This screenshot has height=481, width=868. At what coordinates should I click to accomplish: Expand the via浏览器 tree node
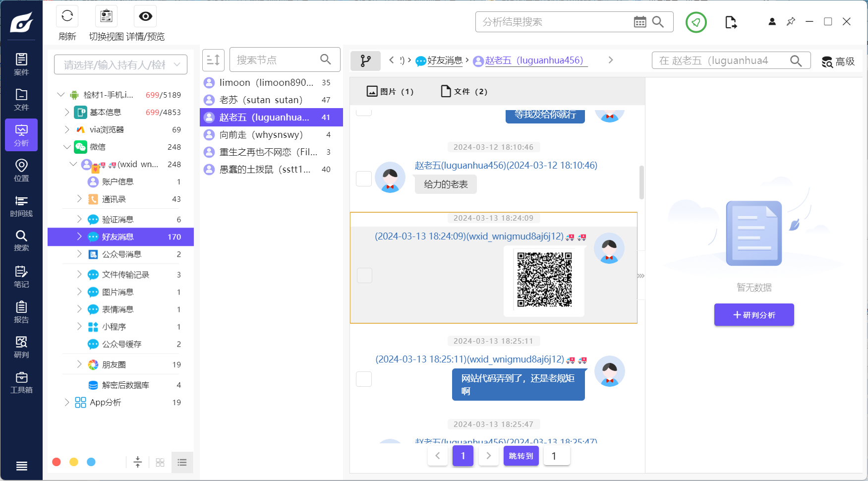tap(67, 129)
